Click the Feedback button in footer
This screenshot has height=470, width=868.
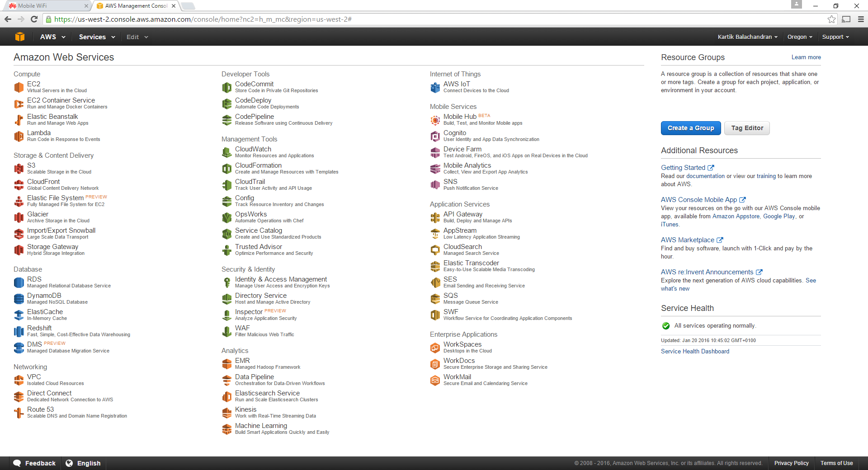point(34,463)
